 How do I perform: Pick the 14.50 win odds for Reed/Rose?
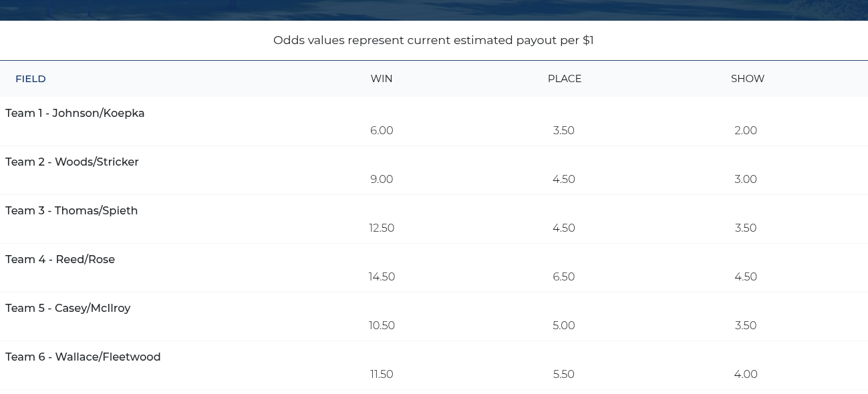pos(382,277)
